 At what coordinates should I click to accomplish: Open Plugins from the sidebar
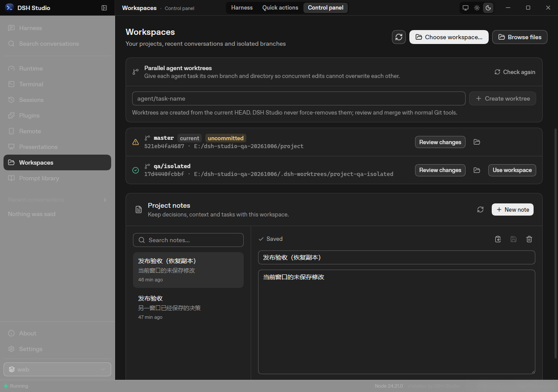pyautogui.click(x=57, y=115)
